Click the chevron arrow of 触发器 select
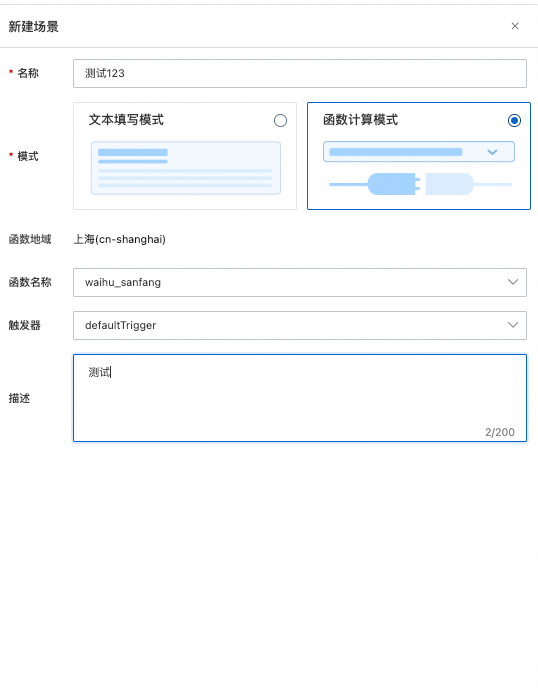 pos(513,325)
